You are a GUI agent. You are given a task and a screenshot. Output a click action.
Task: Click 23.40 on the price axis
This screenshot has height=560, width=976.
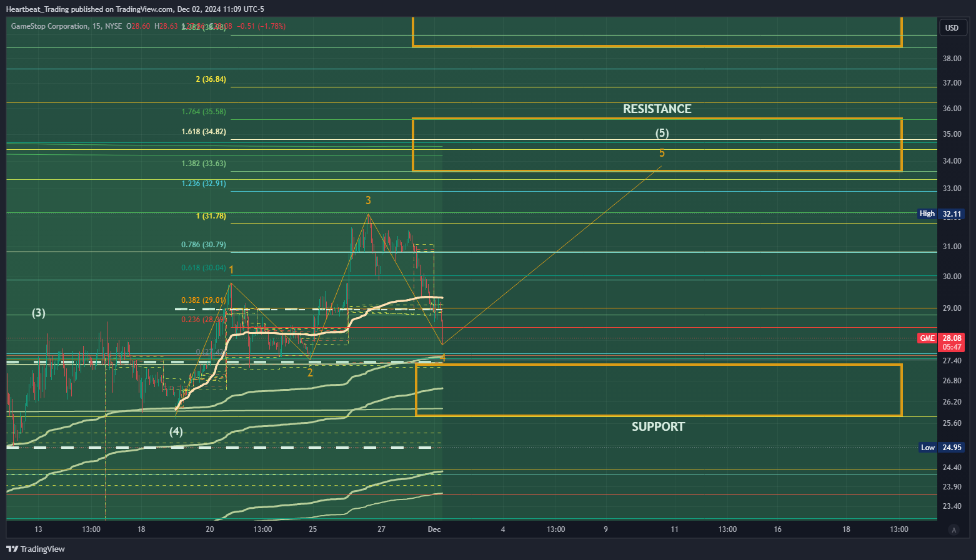[x=952, y=506]
